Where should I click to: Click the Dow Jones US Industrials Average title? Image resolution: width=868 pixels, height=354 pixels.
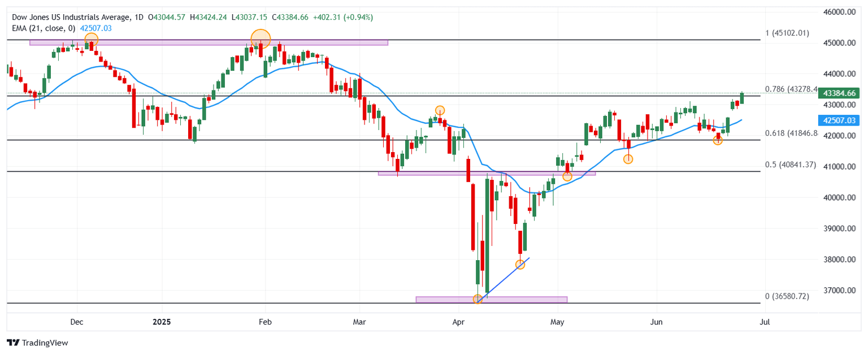click(70, 18)
